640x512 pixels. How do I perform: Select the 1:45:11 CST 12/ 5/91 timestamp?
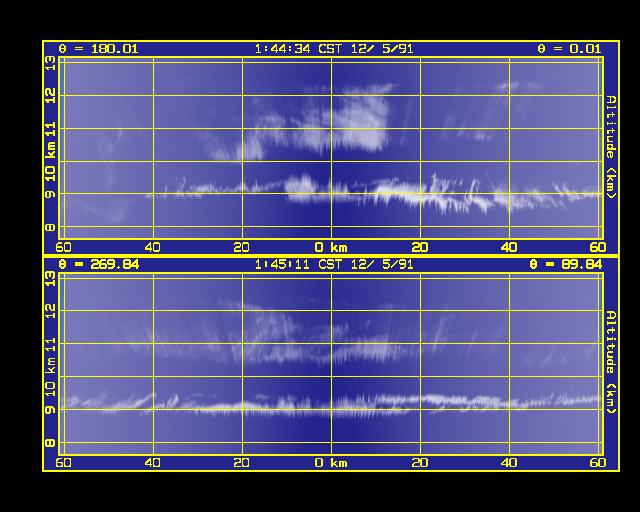coord(334,264)
